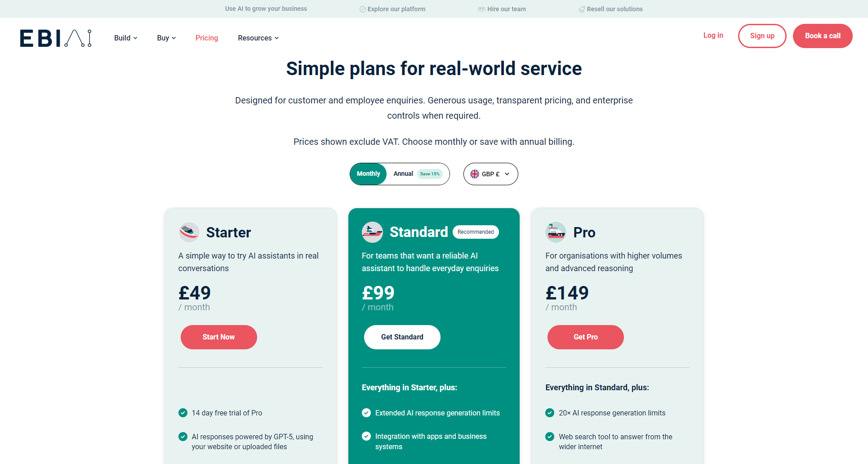
Task: Click the Explore our platform checkmark icon
Action: 362,9
